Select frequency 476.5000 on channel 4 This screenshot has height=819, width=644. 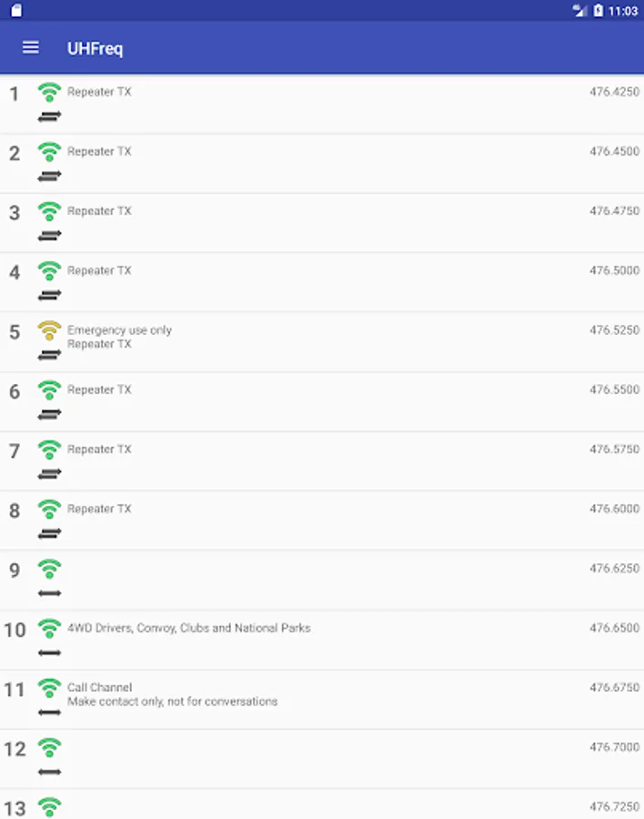[614, 270]
